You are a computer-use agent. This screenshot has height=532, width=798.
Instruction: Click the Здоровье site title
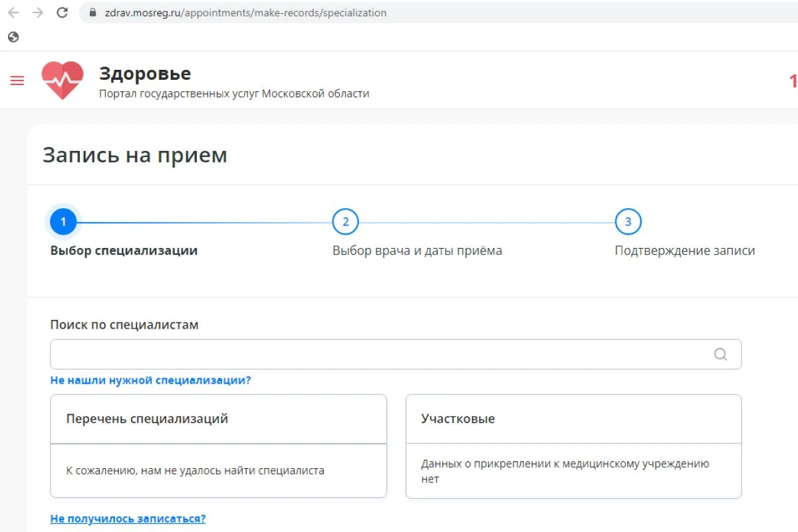pyautogui.click(x=145, y=73)
